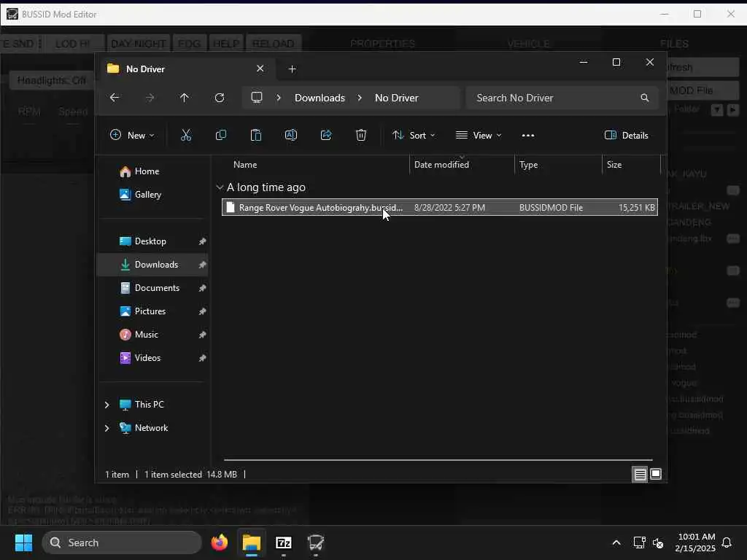Go forward in File Explorer
747x560 pixels.
150,98
